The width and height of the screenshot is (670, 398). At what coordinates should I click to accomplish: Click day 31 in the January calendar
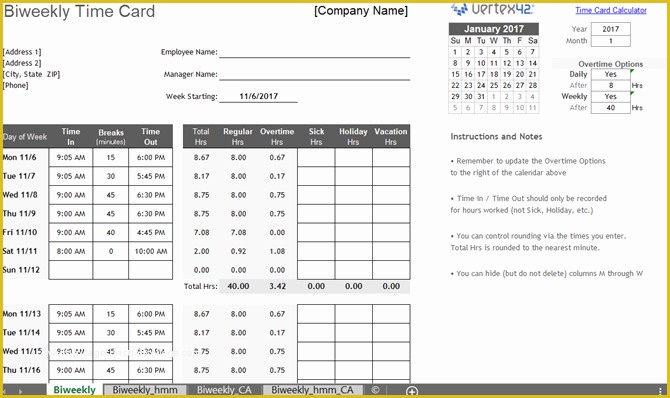point(481,97)
